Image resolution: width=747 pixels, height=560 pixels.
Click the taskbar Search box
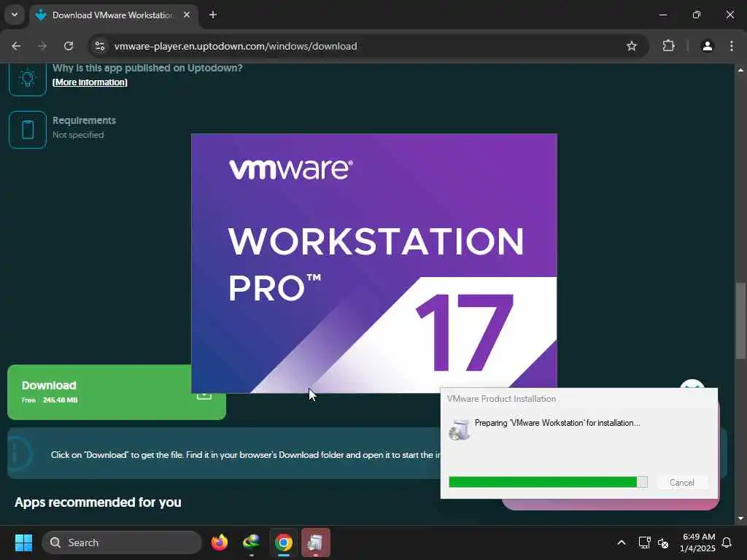122,542
